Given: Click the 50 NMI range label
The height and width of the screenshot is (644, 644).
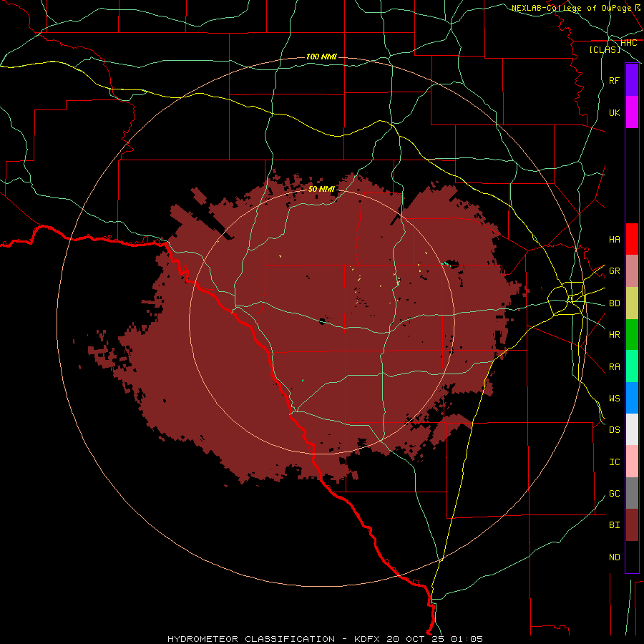Looking at the screenshot, I should point(321,189).
